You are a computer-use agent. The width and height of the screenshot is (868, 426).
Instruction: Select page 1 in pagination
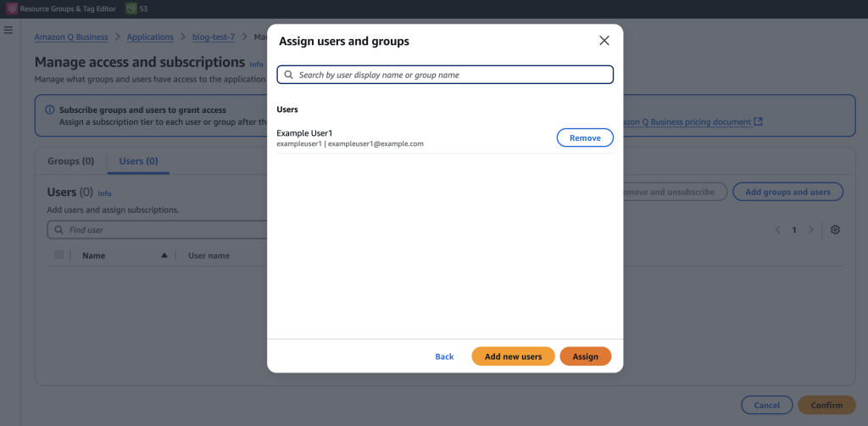tap(794, 229)
